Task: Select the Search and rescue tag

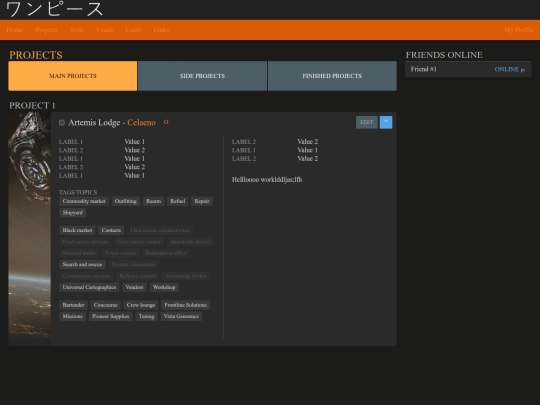Action: (83, 264)
